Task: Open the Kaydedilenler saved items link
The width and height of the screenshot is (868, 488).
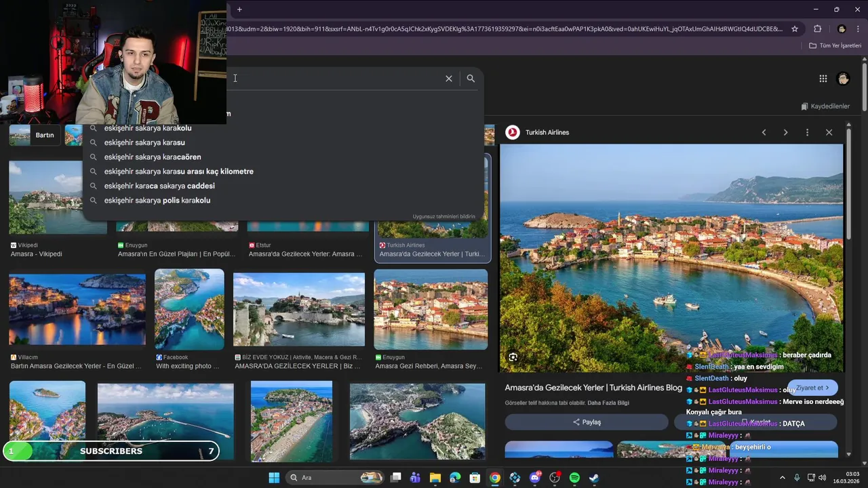Action: (825, 106)
